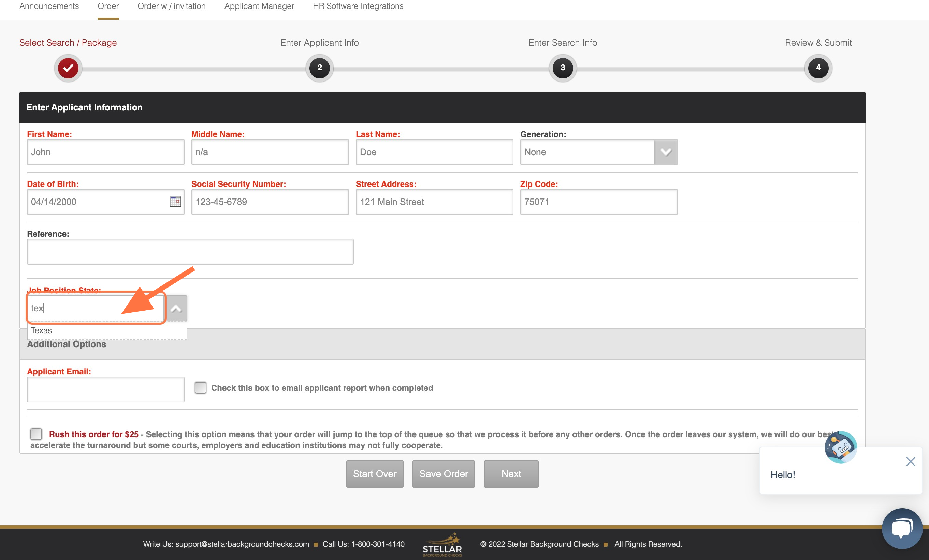The width and height of the screenshot is (929, 560).
Task: Click the step 2 progress circle
Action: pos(319,68)
